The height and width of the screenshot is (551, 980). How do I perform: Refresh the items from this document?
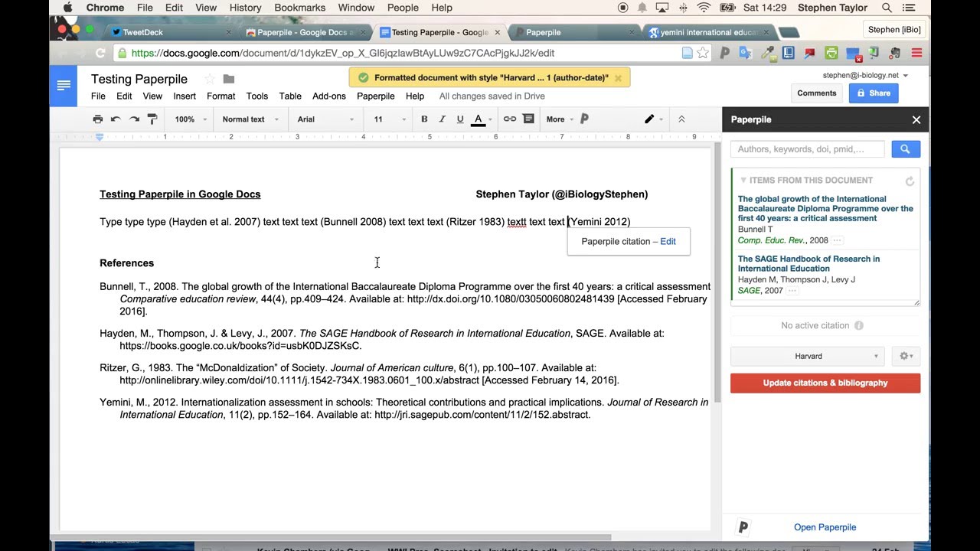pos(910,181)
